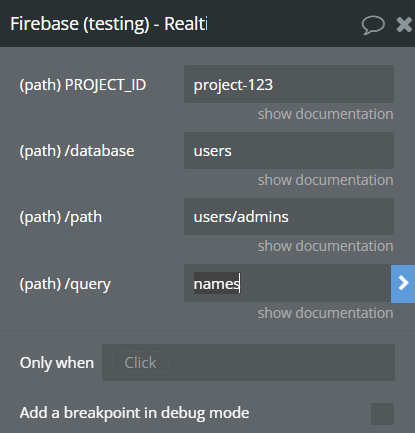Open the comment speech bubble icon
Viewport: 415px width, 433px height.
[373, 25]
